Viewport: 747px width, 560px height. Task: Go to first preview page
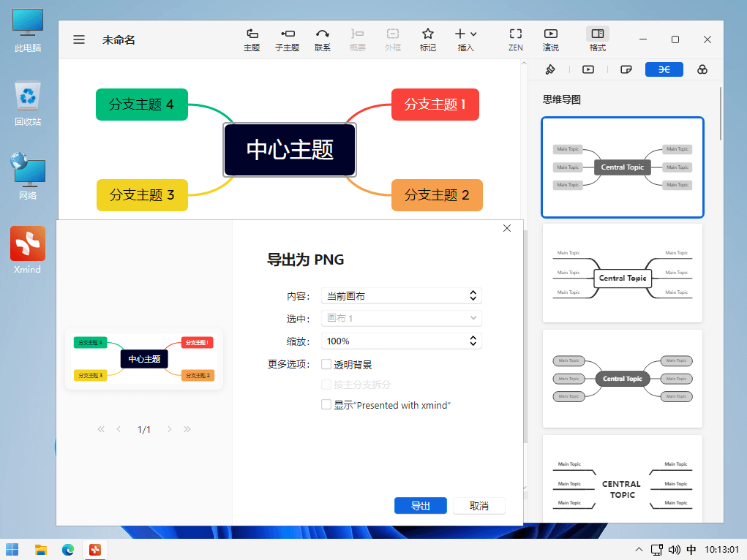coord(101,429)
